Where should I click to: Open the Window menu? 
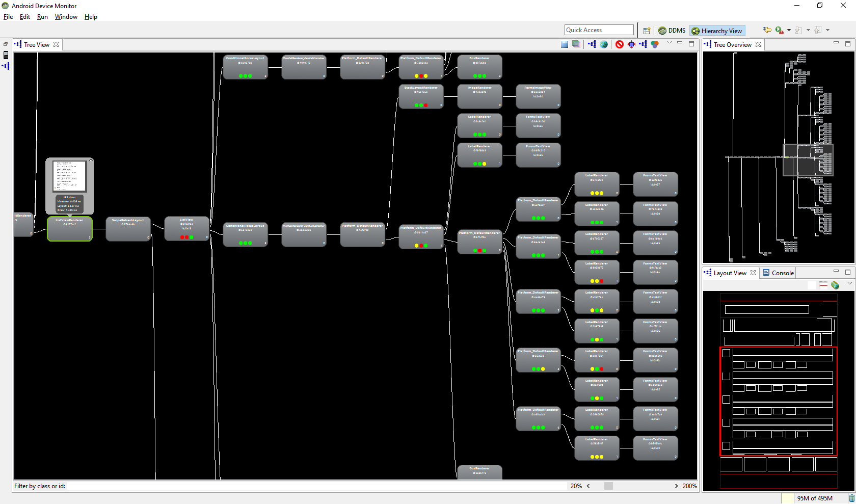pos(66,17)
